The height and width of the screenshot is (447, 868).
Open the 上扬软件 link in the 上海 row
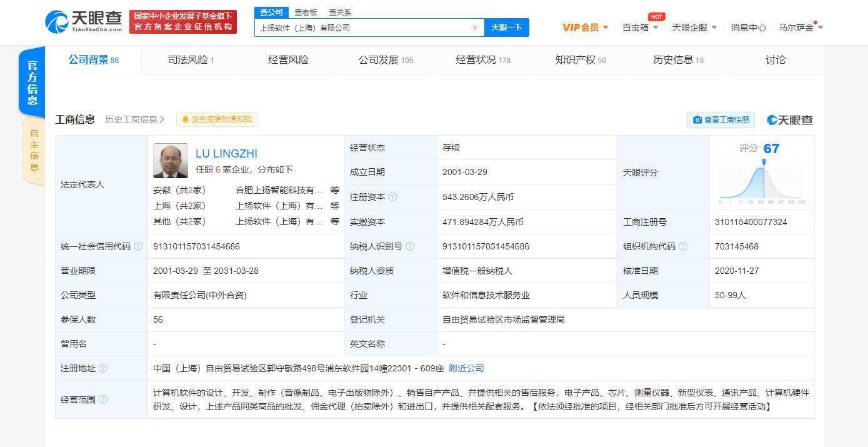tap(279, 206)
